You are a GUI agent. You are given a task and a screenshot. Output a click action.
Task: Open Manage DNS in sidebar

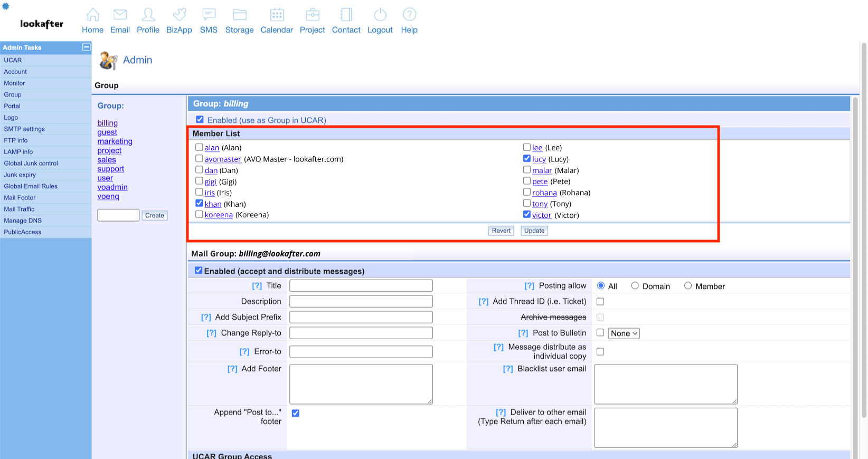(23, 221)
